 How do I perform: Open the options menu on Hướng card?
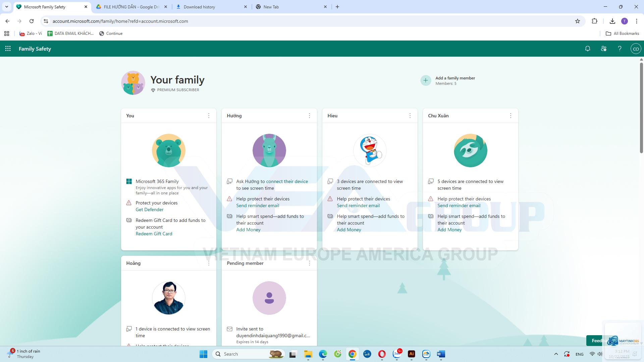point(309,116)
